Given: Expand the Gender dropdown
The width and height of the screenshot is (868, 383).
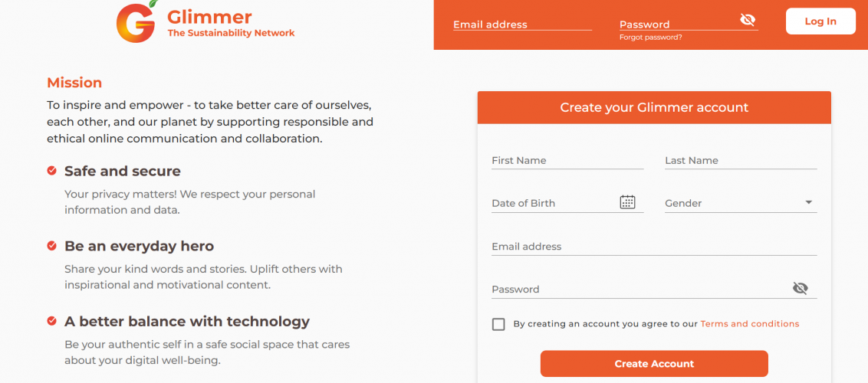Looking at the screenshot, I should 808,203.
